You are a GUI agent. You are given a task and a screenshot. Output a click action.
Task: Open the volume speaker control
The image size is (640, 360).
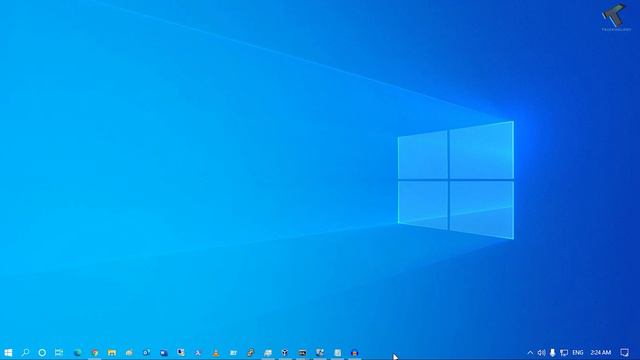click(541, 353)
